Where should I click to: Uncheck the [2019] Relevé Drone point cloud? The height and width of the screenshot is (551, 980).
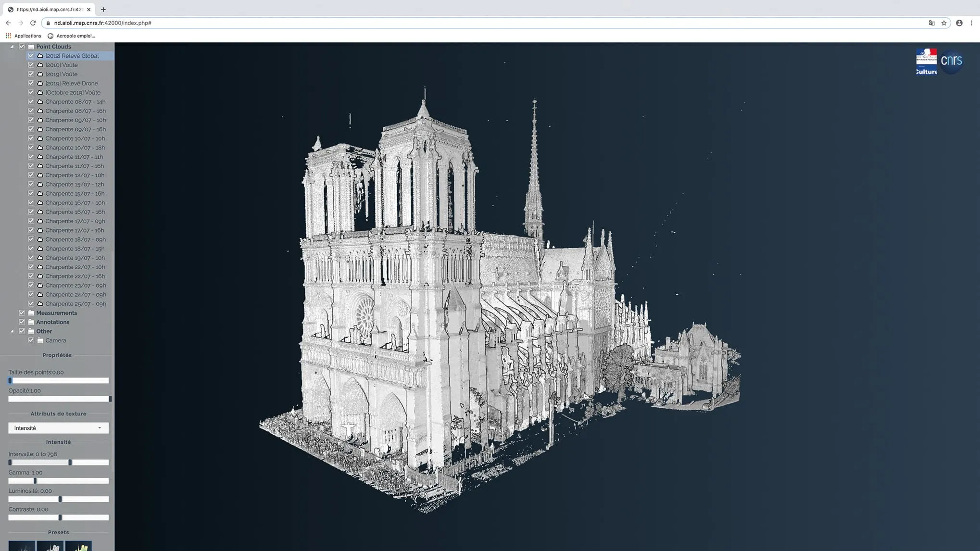coord(31,83)
